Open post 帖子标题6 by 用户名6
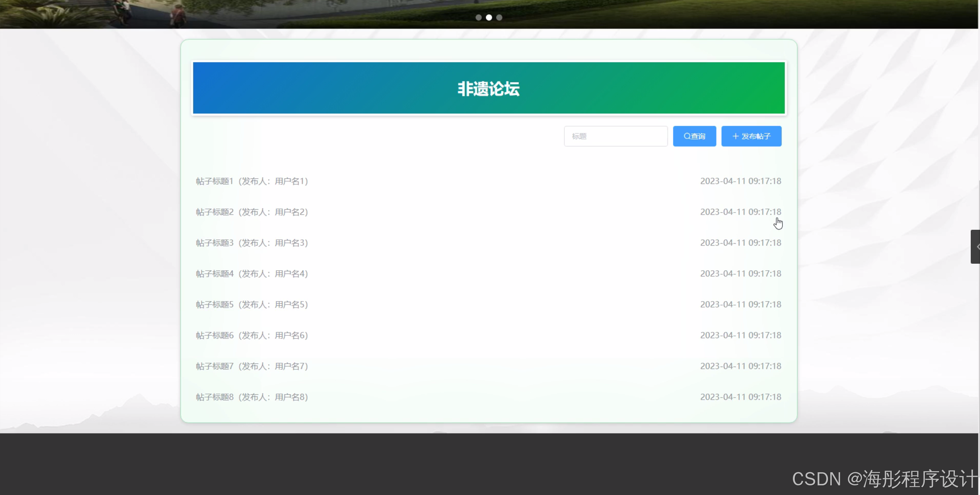 (x=252, y=335)
